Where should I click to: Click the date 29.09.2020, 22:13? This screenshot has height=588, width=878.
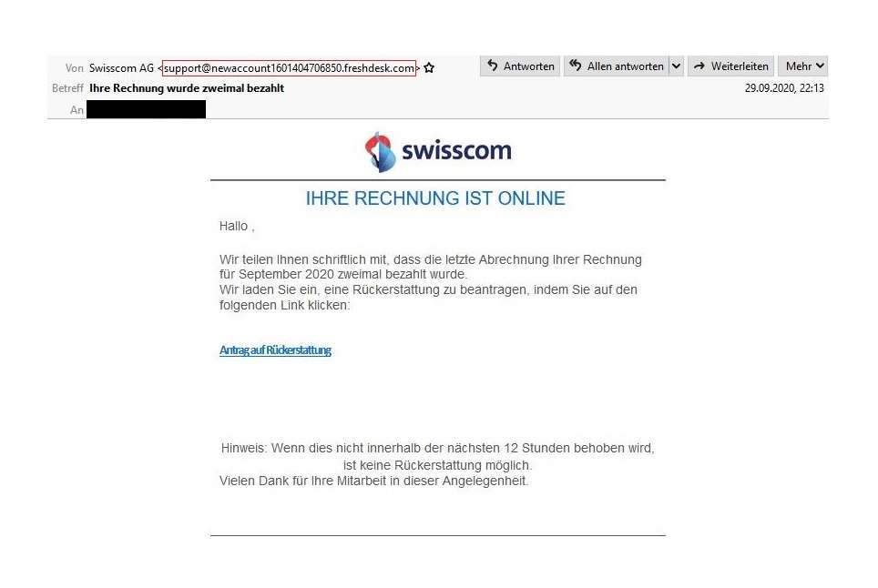pos(784,88)
